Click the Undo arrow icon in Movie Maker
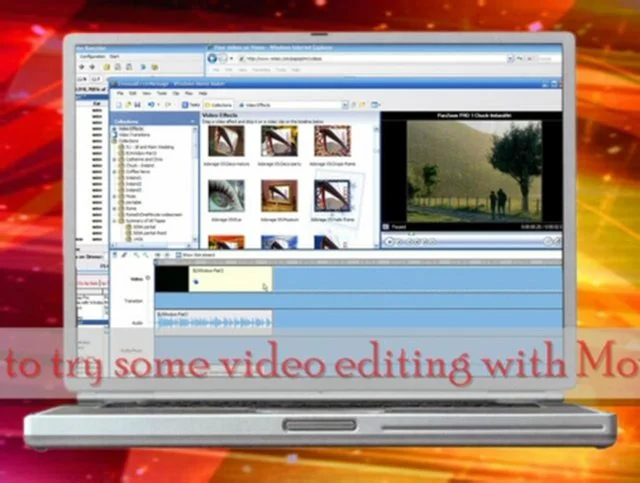Image resolution: width=640 pixels, height=483 pixels. [x=151, y=105]
